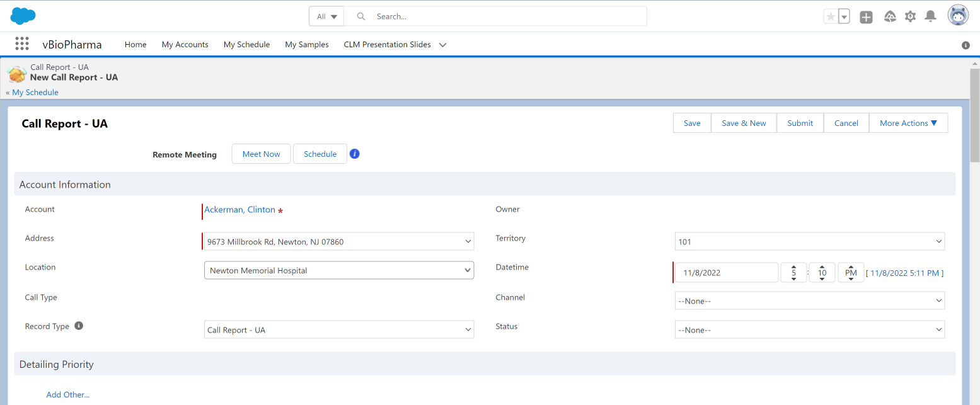Open the Favorites star icon

tap(831, 17)
